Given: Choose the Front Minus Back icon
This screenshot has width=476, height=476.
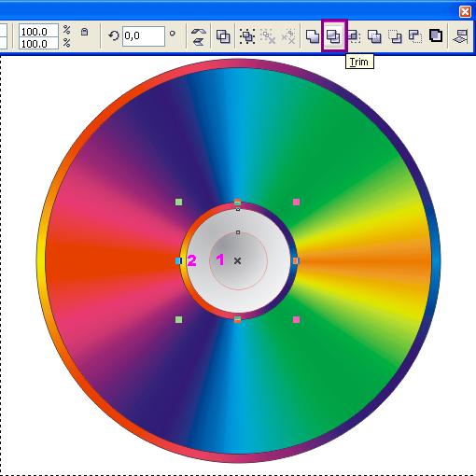Looking at the screenshot, I should [395, 36].
